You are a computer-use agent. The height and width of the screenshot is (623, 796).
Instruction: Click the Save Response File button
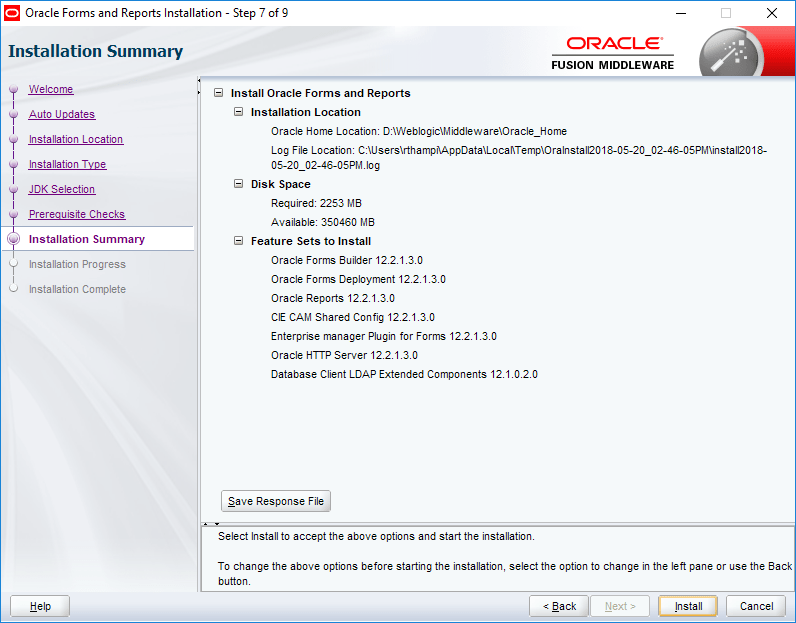click(x=276, y=501)
